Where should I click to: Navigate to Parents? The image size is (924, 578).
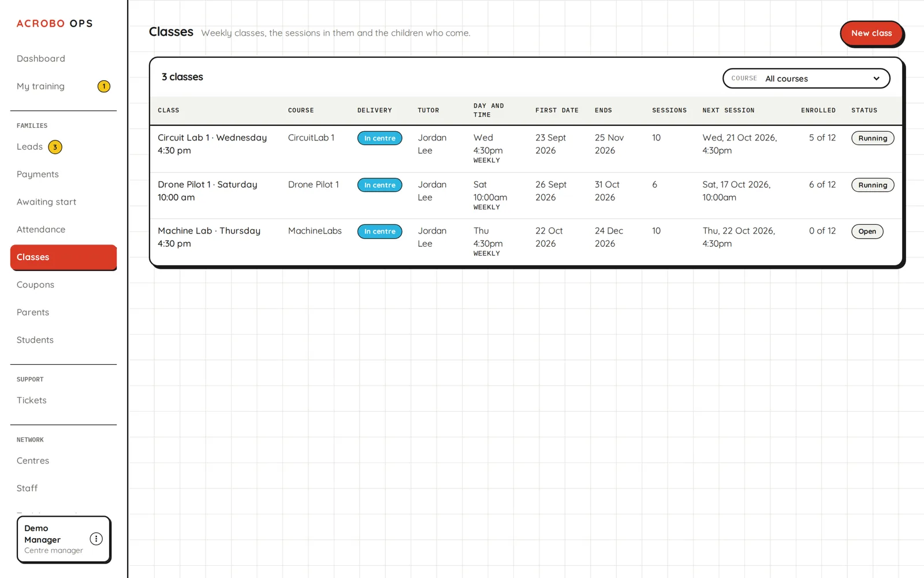33,312
